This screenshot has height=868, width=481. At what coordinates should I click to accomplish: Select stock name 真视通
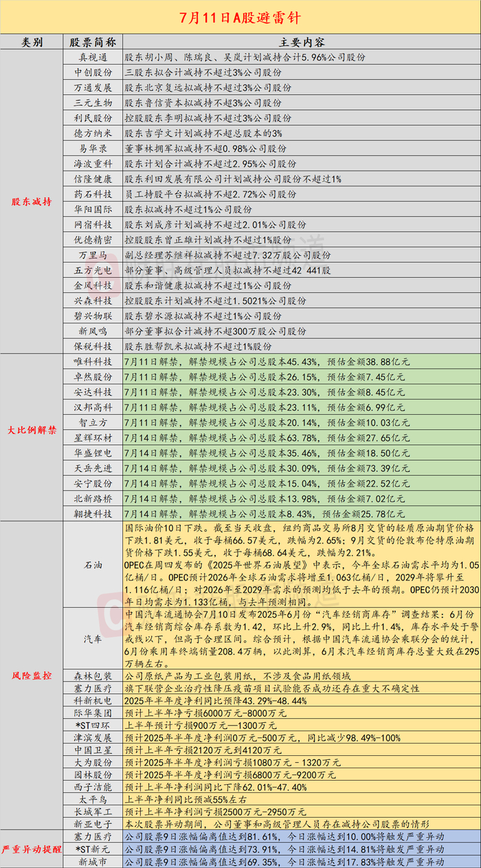pos(93,58)
